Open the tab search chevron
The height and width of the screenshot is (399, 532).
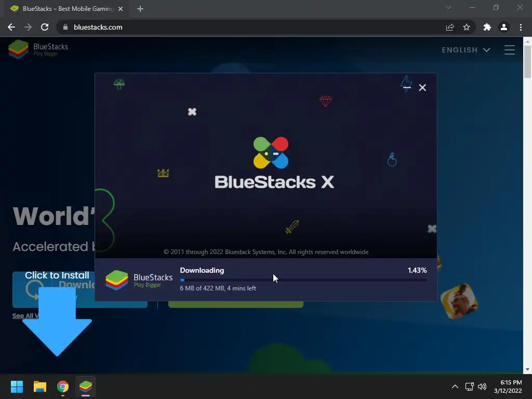tap(448, 7)
